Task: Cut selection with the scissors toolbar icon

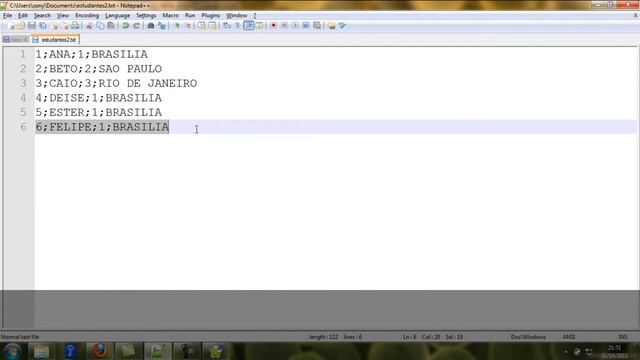Action: [89, 26]
